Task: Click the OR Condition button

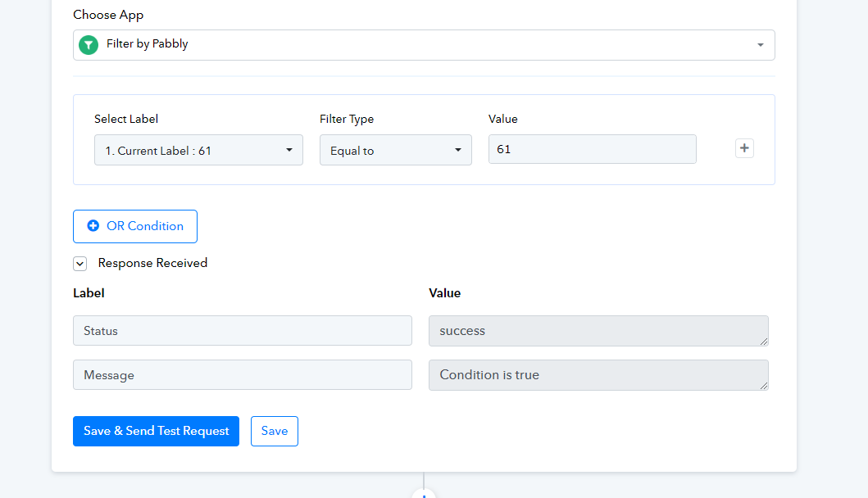Action: [x=135, y=226]
